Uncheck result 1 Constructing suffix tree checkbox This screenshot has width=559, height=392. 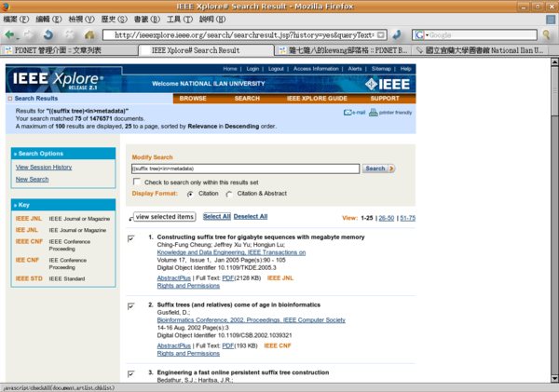131,238
